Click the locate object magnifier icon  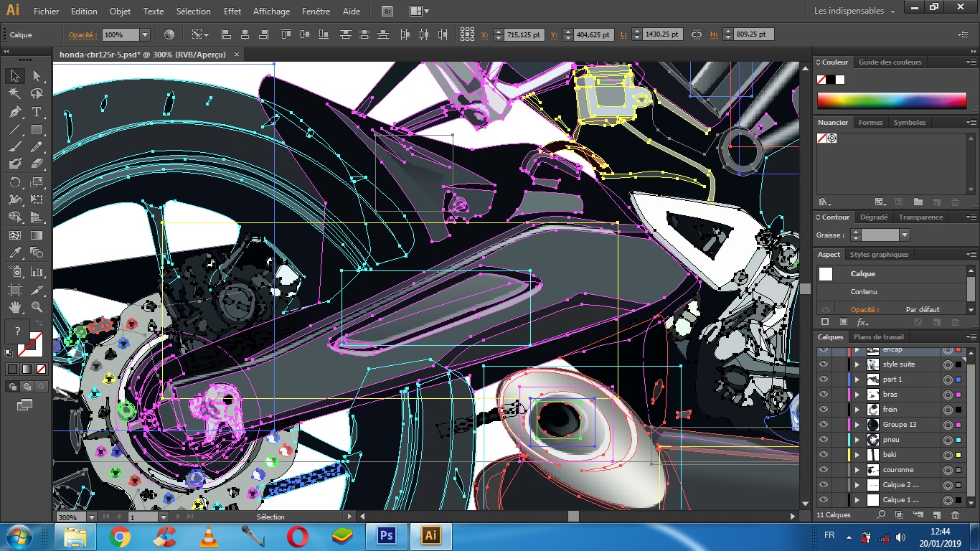point(882,514)
